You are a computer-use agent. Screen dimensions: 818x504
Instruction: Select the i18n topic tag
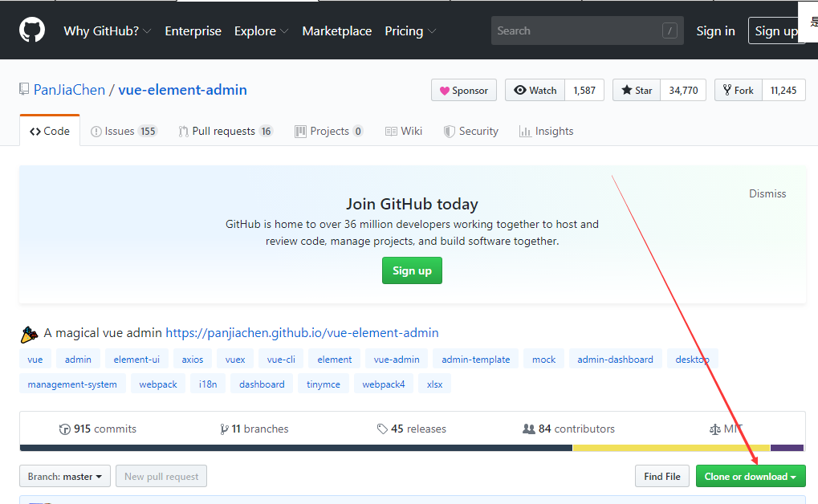(208, 384)
